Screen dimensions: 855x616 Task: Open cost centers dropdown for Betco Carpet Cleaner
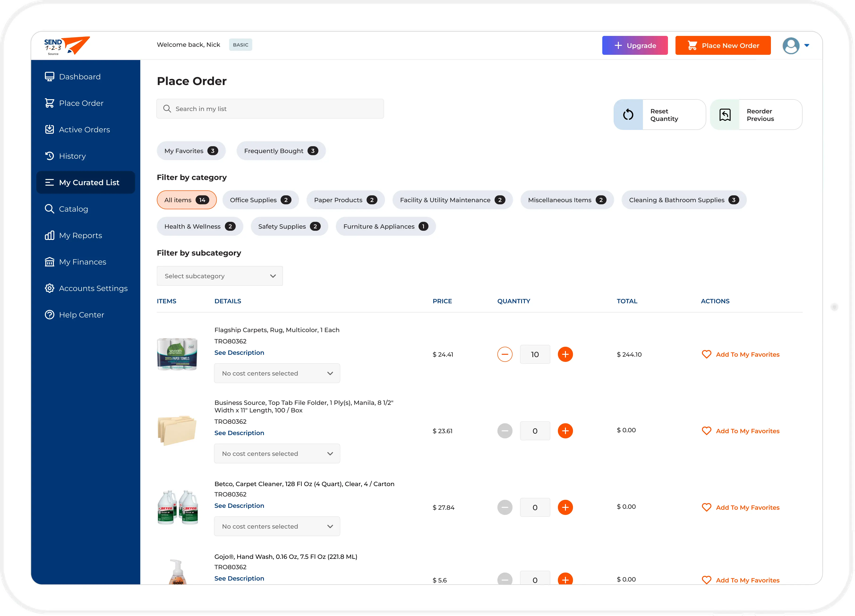(x=277, y=526)
